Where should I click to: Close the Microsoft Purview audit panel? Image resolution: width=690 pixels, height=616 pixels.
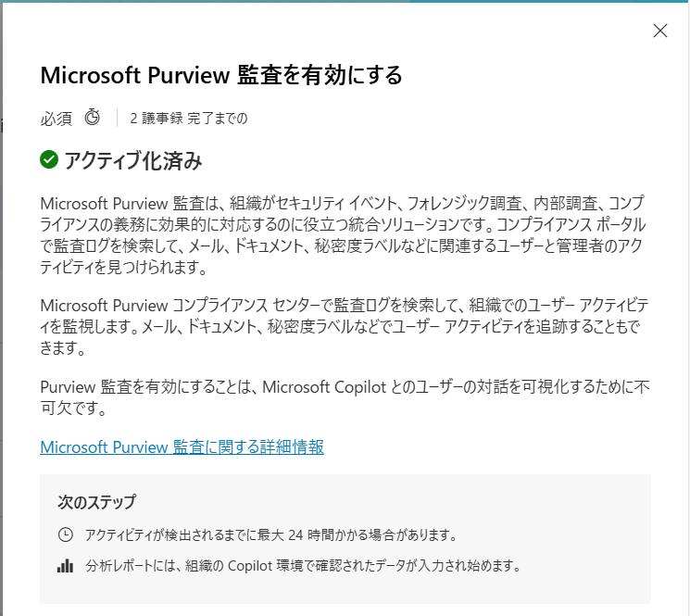click(660, 31)
